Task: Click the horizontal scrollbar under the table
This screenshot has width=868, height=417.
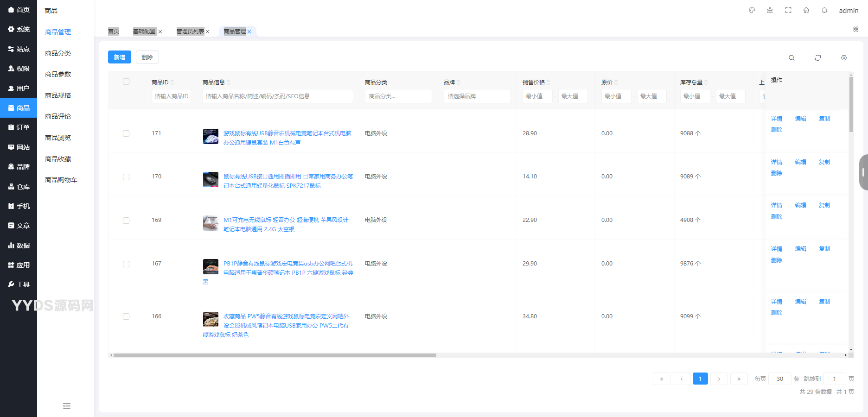Action: (274, 355)
